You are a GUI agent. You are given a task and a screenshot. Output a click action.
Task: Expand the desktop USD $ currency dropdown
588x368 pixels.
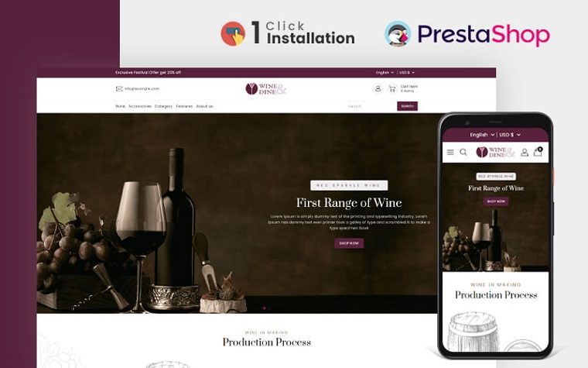[x=407, y=73]
